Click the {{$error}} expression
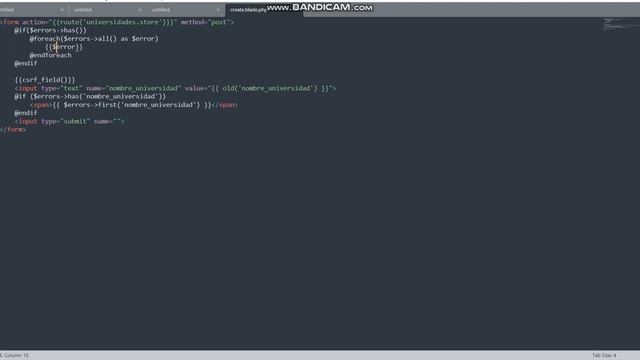The height and width of the screenshot is (360, 640). pyautogui.click(x=64, y=47)
